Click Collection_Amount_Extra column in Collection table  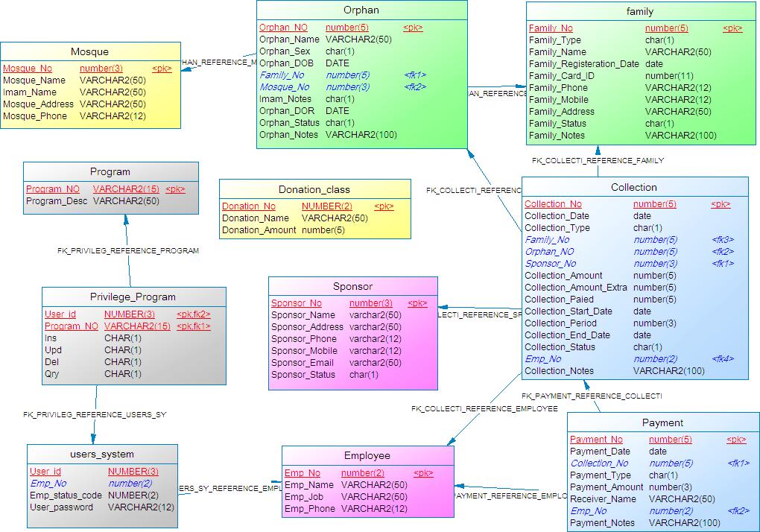pyautogui.click(x=575, y=288)
